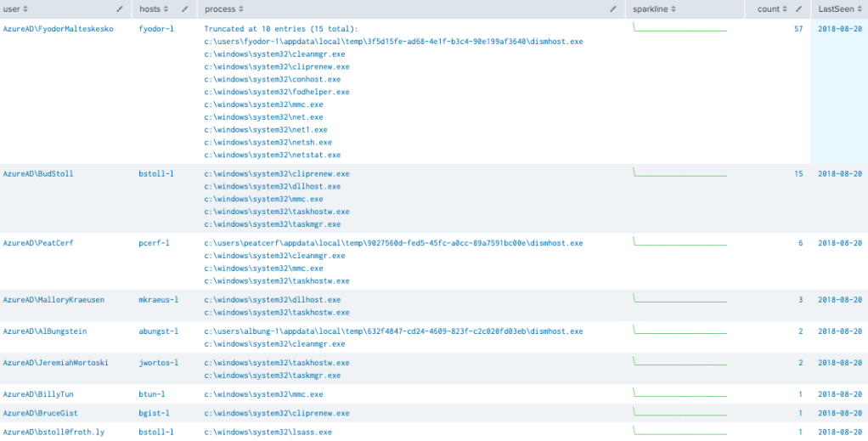The height and width of the screenshot is (441, 868).
Task: Click the pencil edit icon in process column
Action: coord(613,8)
